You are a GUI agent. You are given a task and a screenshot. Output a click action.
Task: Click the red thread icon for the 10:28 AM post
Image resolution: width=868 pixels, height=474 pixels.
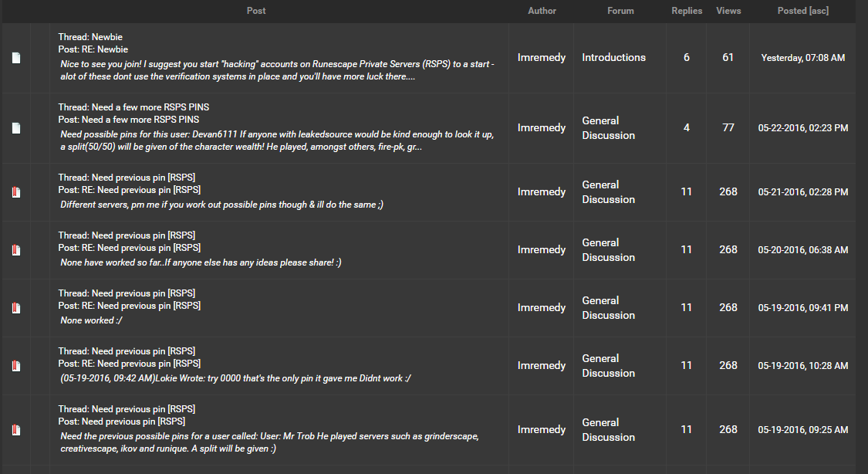pyautogui.click(x=15, y=366)
